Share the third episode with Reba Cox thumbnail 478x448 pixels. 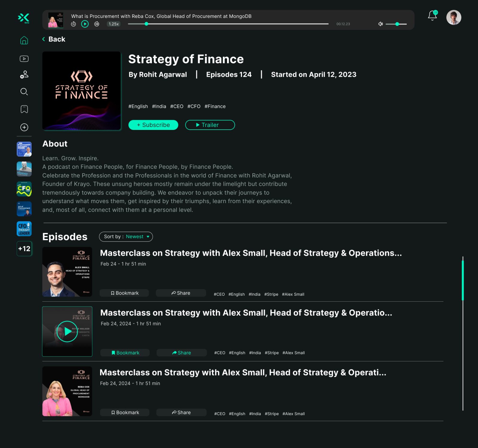[181, 412]
